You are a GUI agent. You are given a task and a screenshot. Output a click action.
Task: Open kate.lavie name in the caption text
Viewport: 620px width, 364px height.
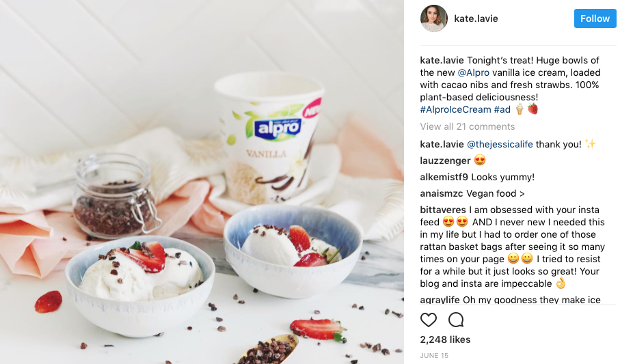pyautogui.click(x=442, y=61)
